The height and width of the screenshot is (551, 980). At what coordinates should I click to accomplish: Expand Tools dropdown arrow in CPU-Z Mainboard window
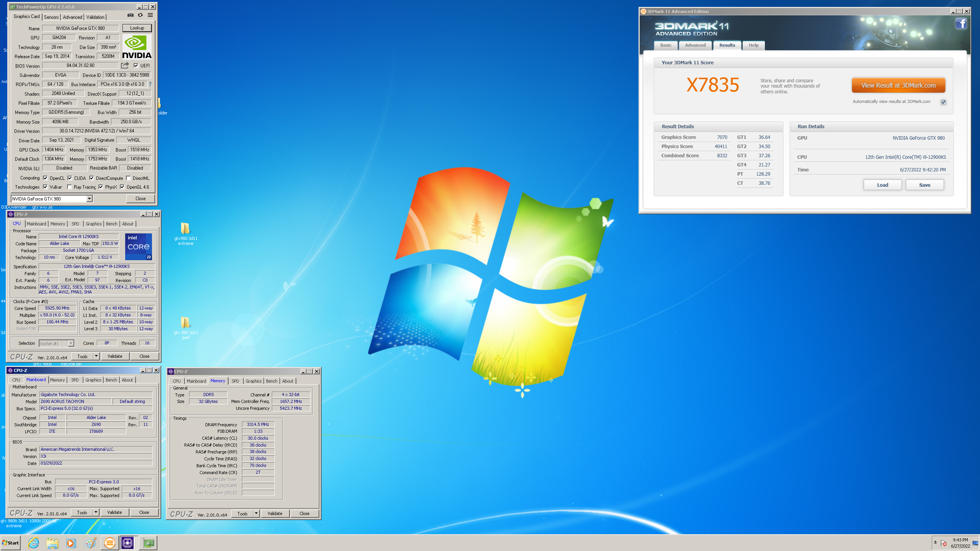point(96,512)
